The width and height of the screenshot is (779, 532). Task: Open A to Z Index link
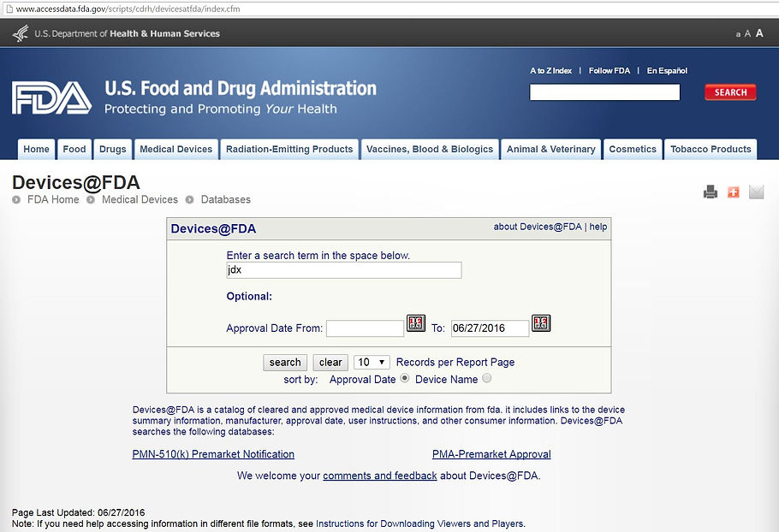click(x=550, y=71)
